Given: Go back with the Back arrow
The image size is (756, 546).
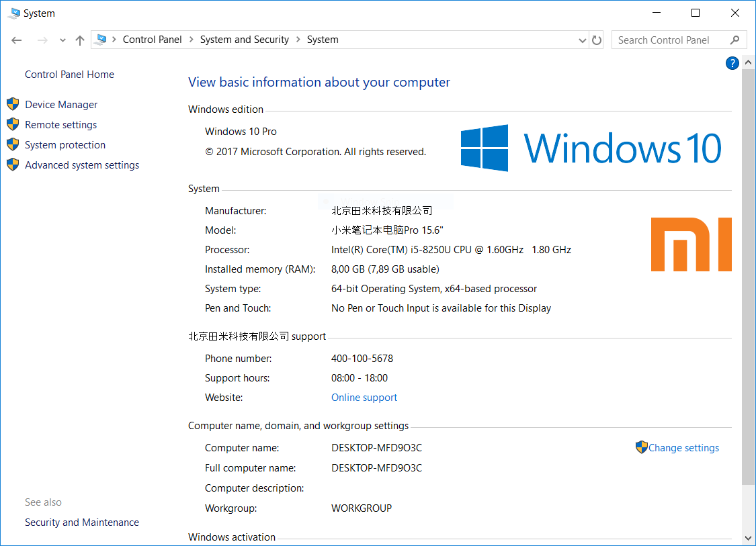Looking at the screenshot, I should pyautogui.click(x=16, y=40).
